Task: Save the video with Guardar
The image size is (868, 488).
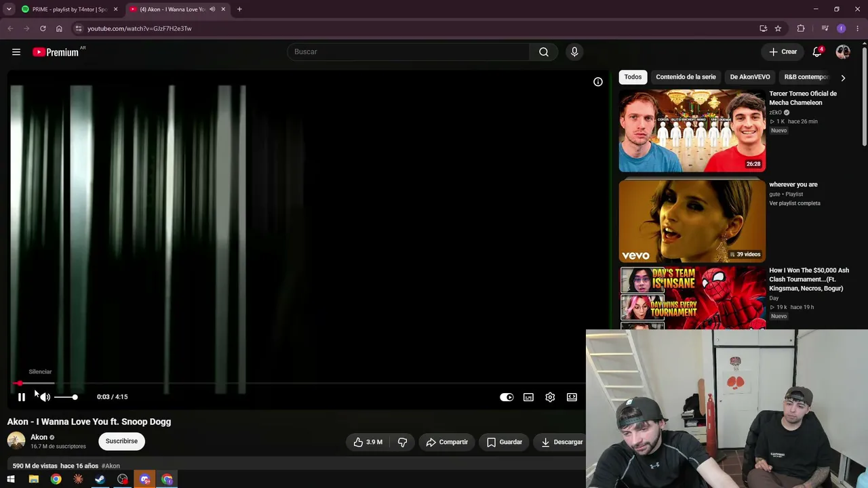Action: click(x=505, y=442)
